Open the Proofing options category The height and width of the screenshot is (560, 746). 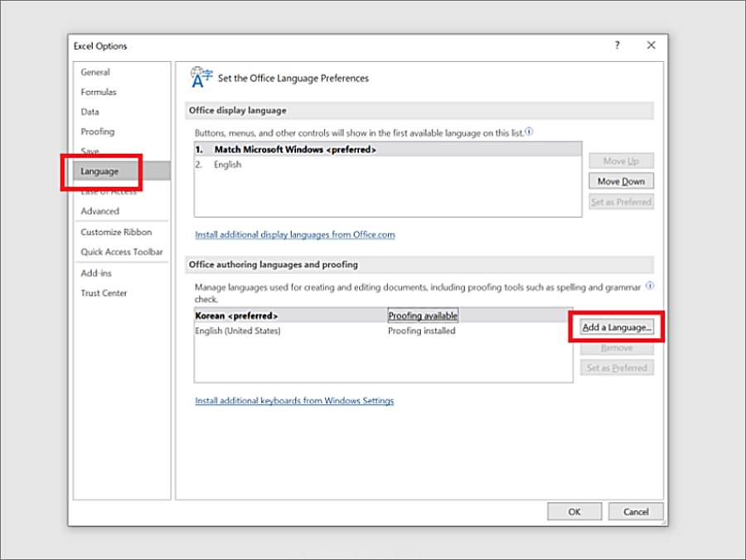(98, 132)
